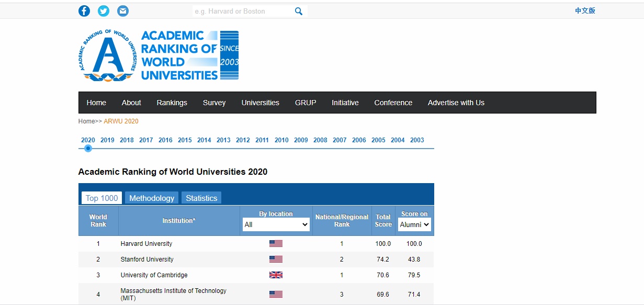Select year 2016 on the timeline
This screenshot has height=305, width=644.
coord(165,140)
